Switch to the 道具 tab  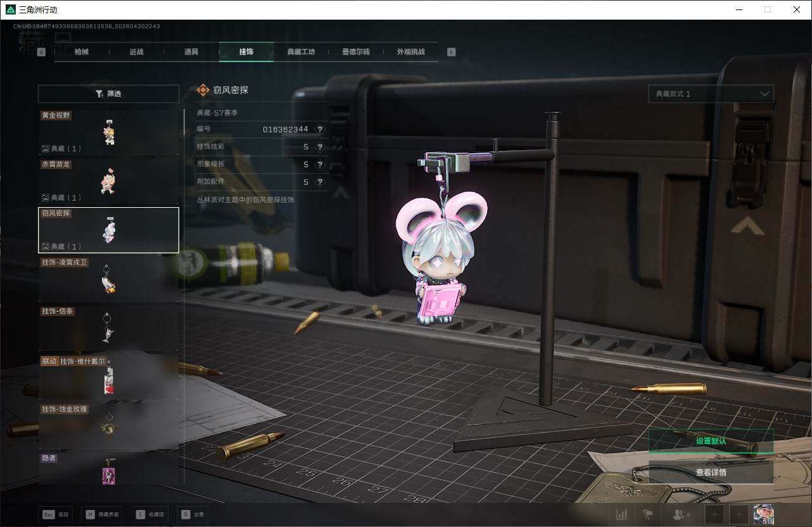point(191,52)
